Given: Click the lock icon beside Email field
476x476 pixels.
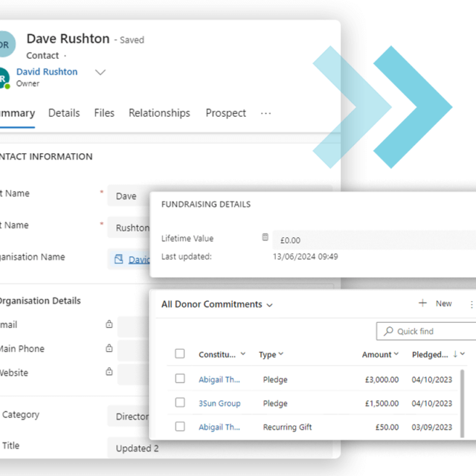Looking at the screenshot, I should click(x=109, y=325).
